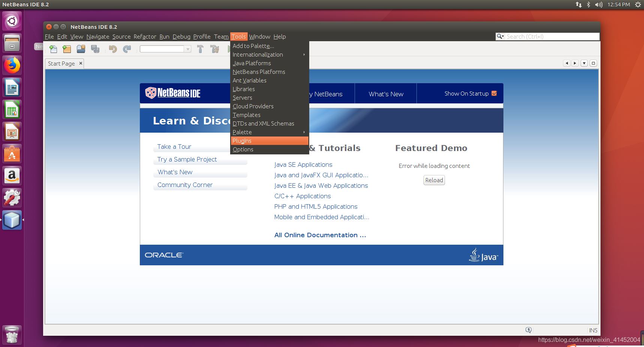Click the Clean and Build icon
This screenshot has height=347, width=644.
pyautogui.click(x=215, y=49)
